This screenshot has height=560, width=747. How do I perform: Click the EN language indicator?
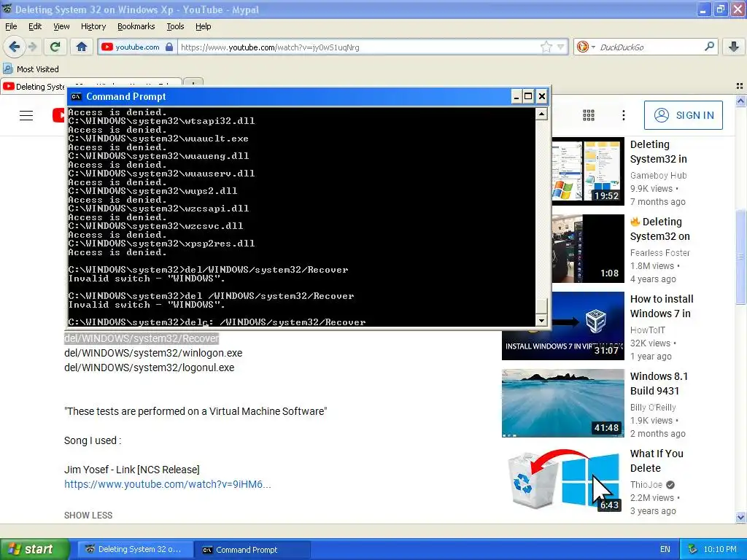[665, 549]
